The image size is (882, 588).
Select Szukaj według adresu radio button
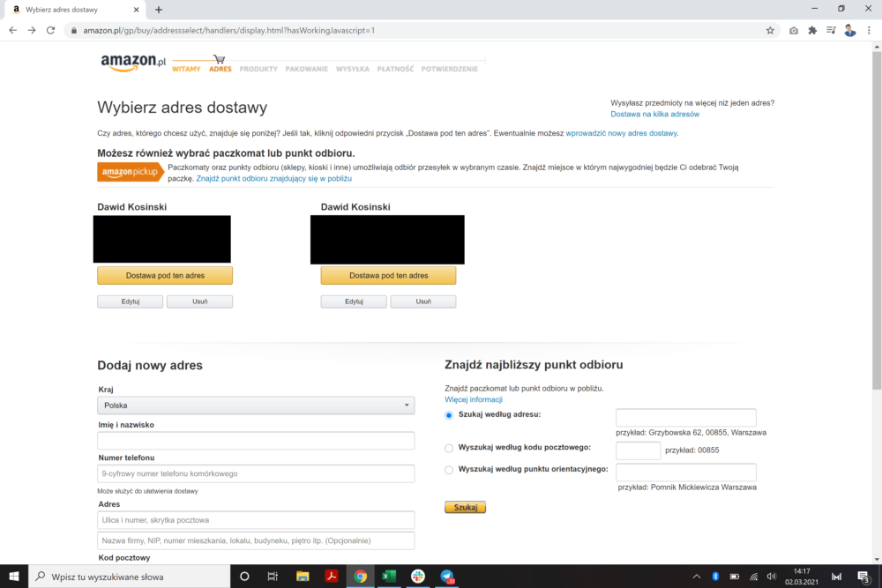pos(449,415)
